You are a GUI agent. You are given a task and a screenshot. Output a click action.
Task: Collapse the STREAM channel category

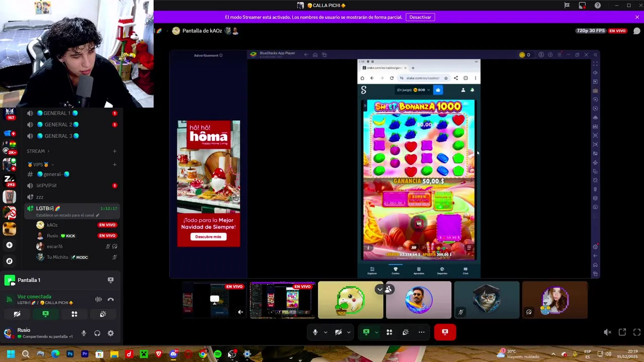tap(38, 151)
